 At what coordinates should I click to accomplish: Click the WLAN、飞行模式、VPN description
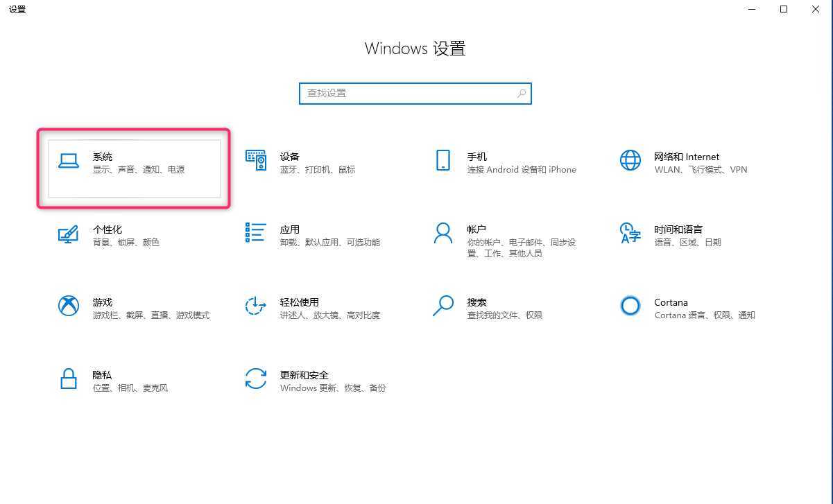pyautogui.click(x=701, y=170)
